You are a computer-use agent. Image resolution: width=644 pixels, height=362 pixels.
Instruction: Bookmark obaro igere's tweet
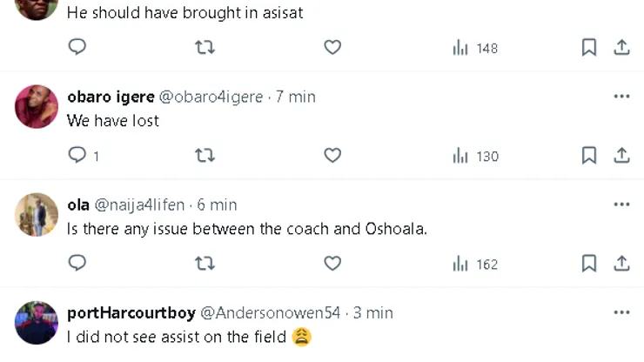pos(589,155)
